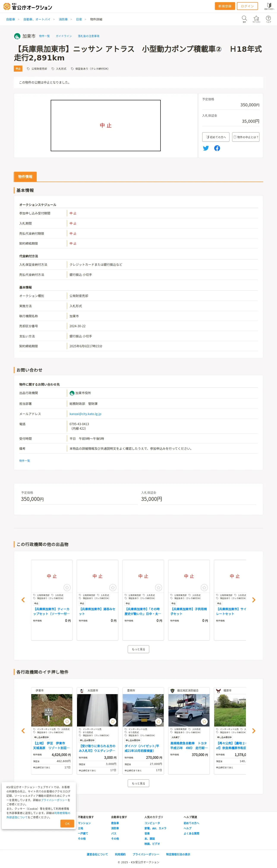277x868 pixels.
Task: Click もっと見る under イチ押し物件
Action: 138,783
